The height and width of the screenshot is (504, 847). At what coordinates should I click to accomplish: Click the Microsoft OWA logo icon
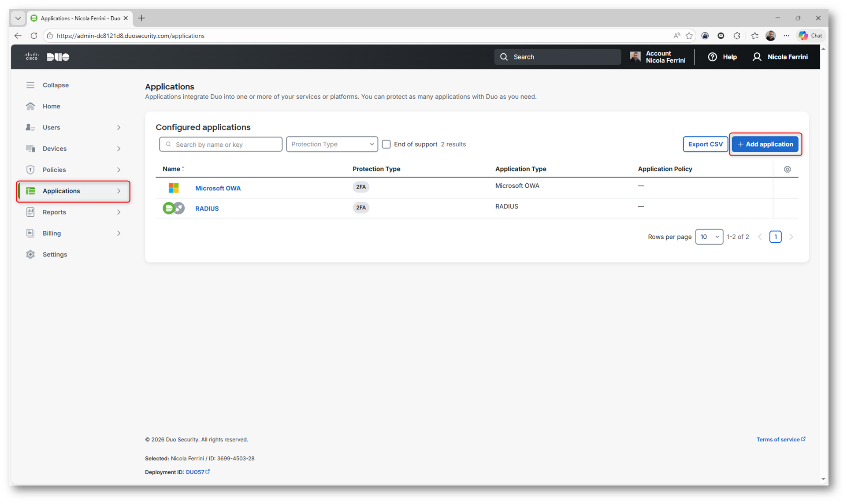coord(174,188)
